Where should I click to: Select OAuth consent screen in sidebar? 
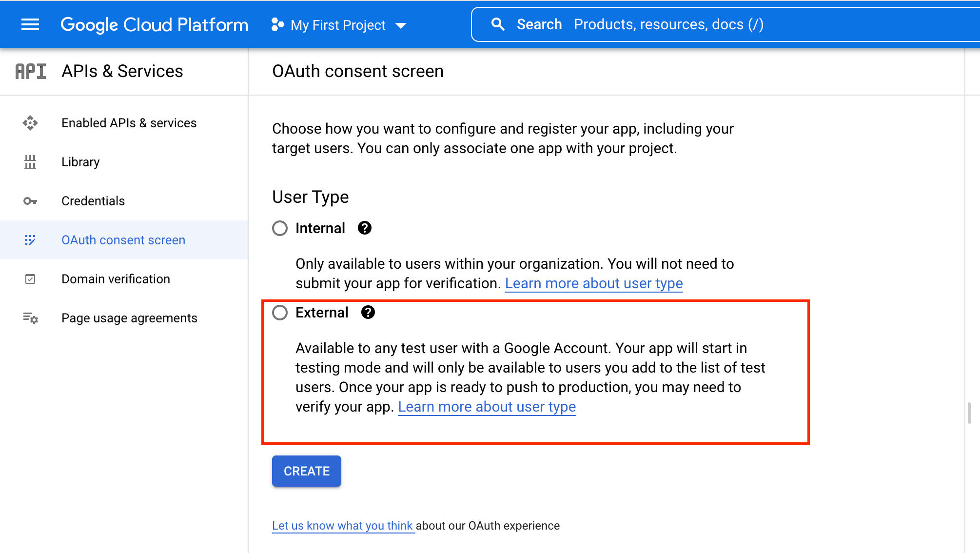(124, 240)
